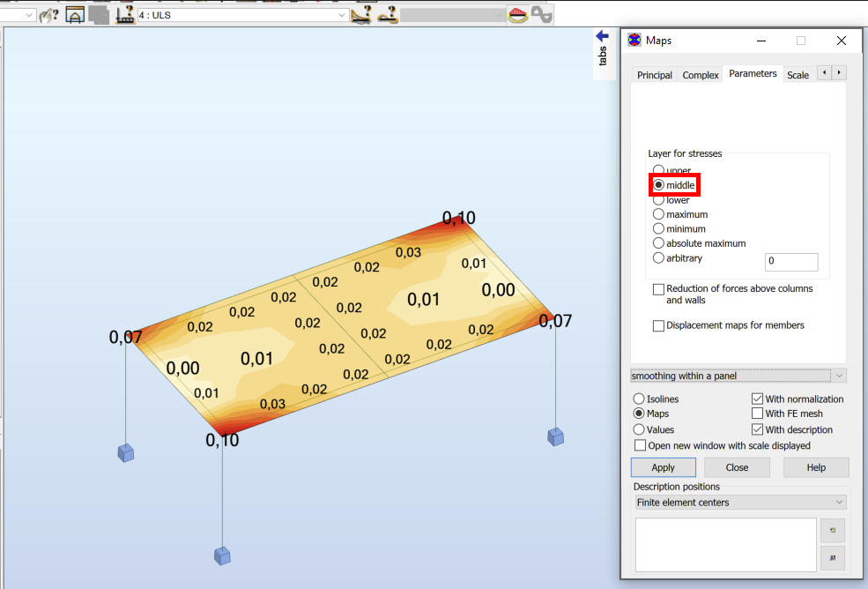Viewport: 868px width, 589px height.
Task: Switch to the Principal tab
Action: 655,75
